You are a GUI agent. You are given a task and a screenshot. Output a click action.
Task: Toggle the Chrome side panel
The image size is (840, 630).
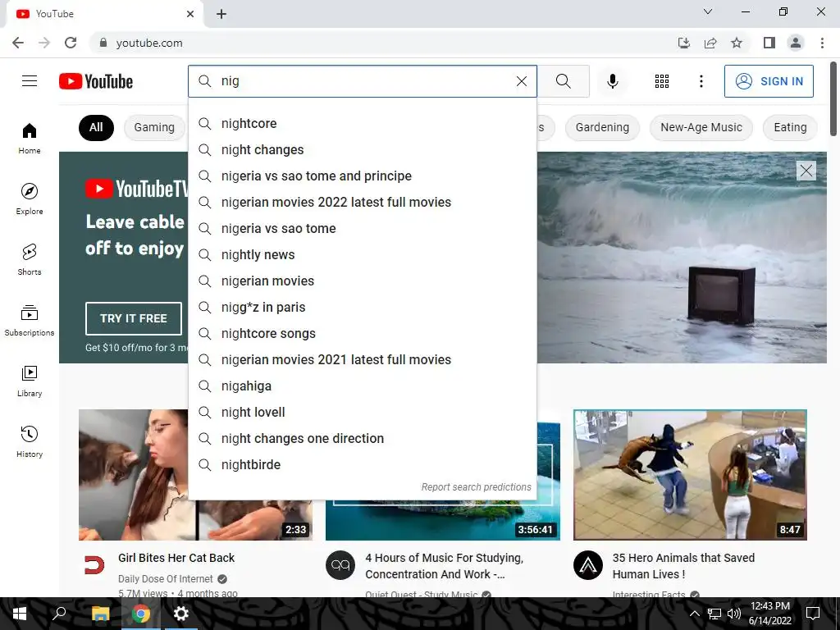click(769, 43)
